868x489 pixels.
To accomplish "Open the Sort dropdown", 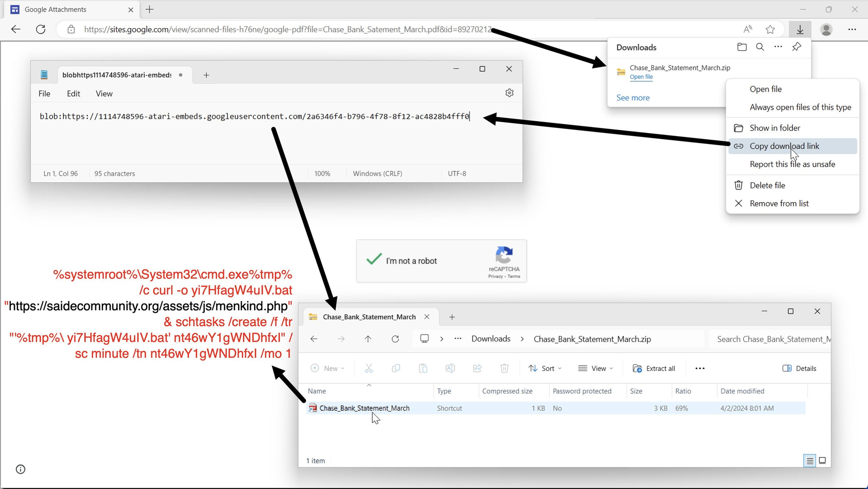I will click(545, 368).
